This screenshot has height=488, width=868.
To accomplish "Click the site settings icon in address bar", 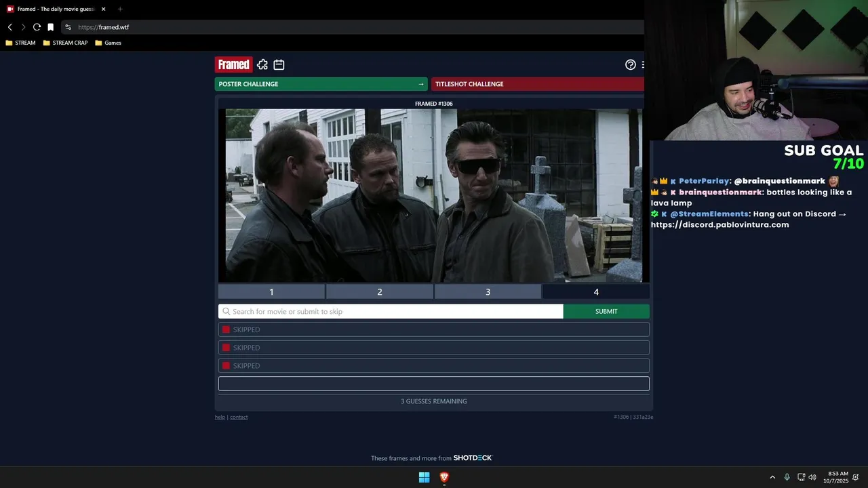I will click(68, 27).
